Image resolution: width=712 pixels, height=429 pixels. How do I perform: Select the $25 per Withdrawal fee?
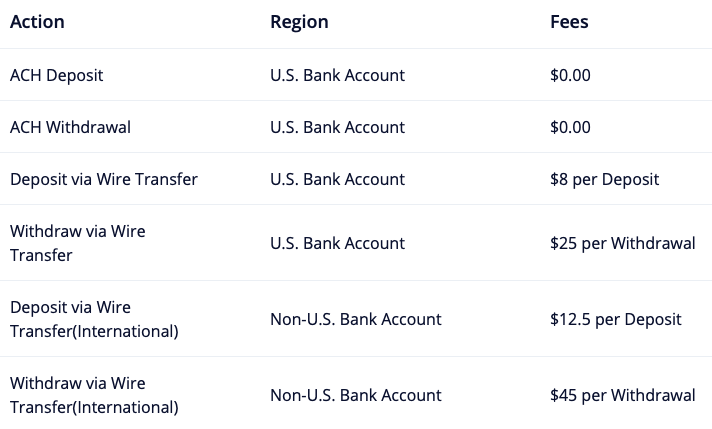[622, 243]
